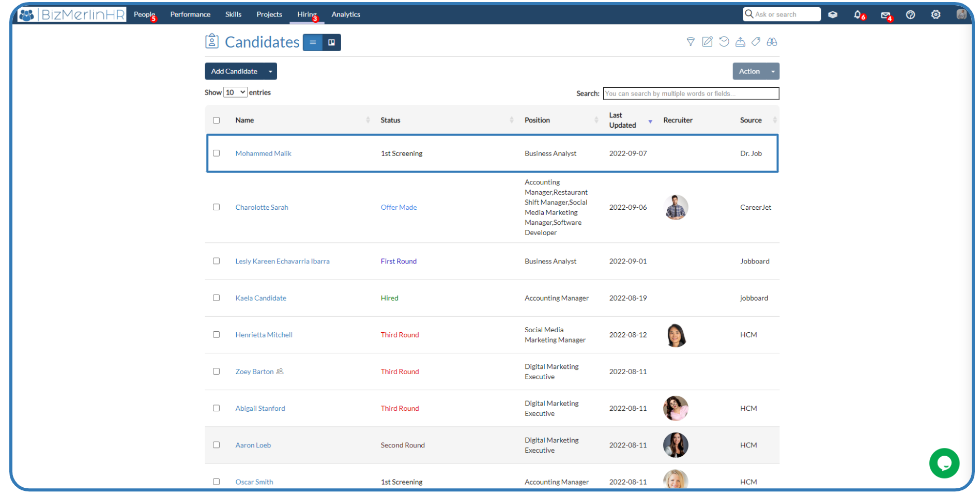
Task: Open Charolotte Sarah candidate profile
Action: click(262, 207)
